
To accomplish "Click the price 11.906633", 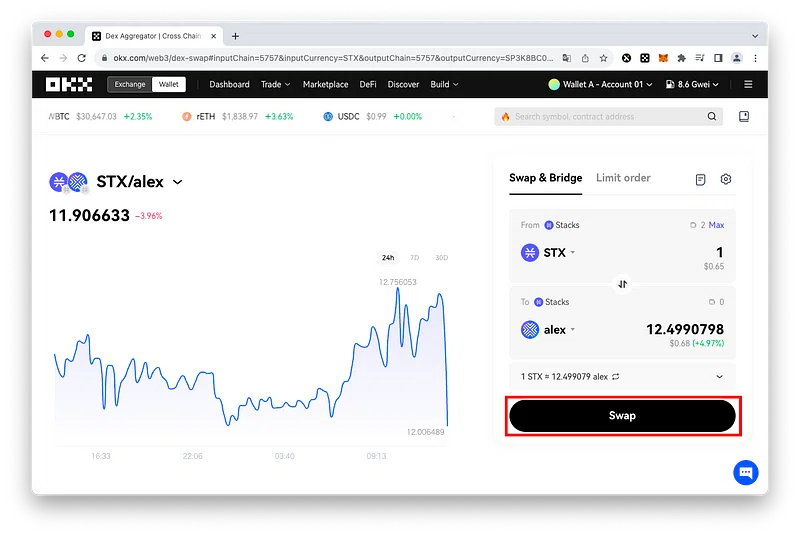I will coord(89,215).
